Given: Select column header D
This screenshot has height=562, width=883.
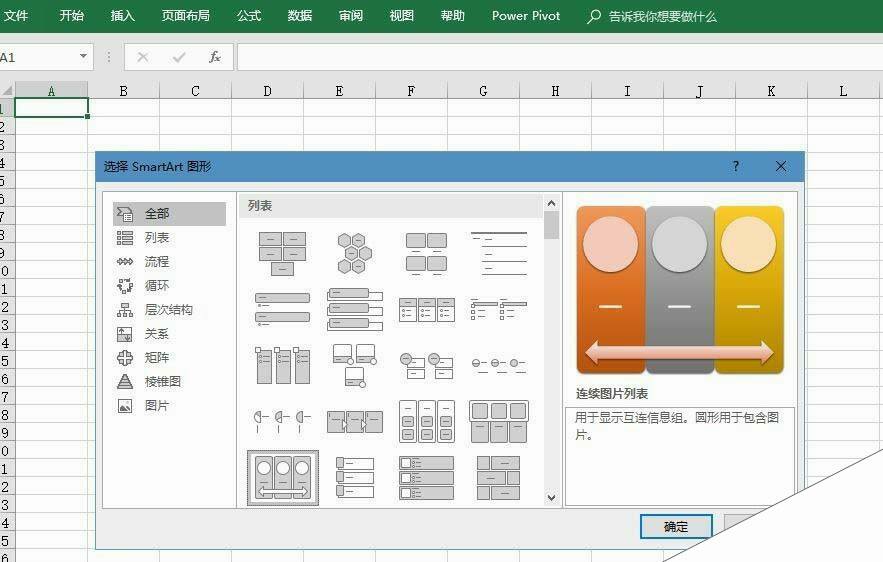Looking at the screenshot, I should 267,91.
